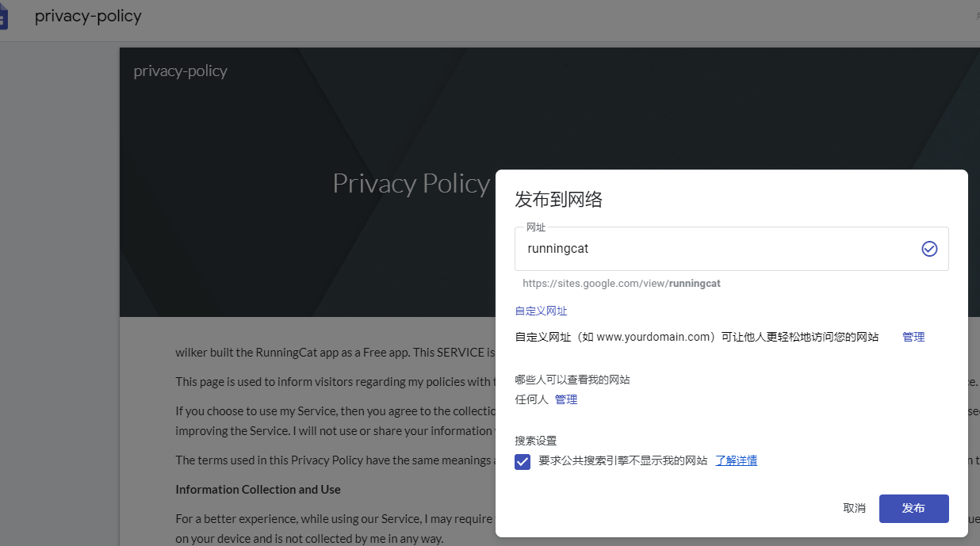Open the 了解详情 learn more link
The height and width of the screenshot is (546, 980).
(x=736, y=460)
